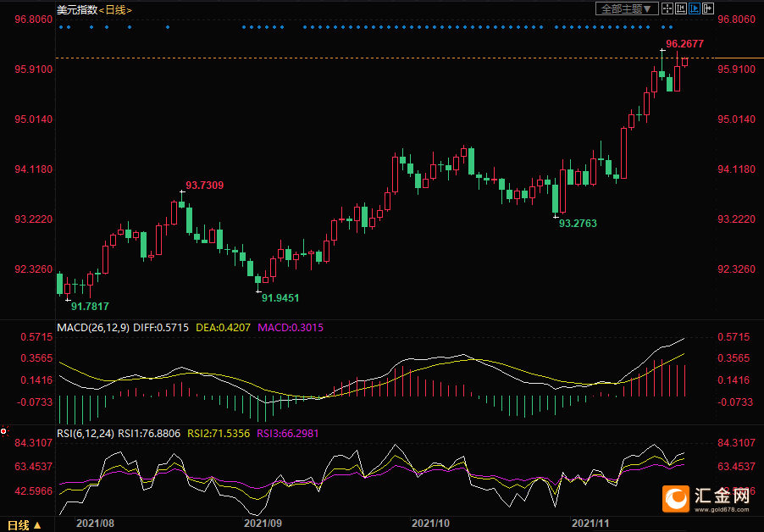Click the RSI(6,12,24) indicator label

[86, 434]
